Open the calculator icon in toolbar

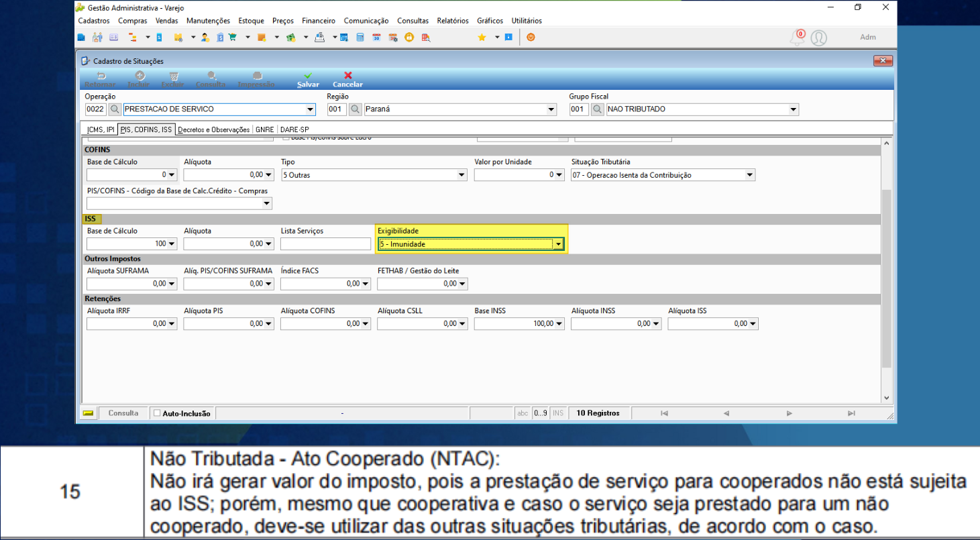[x=360, y=38]
